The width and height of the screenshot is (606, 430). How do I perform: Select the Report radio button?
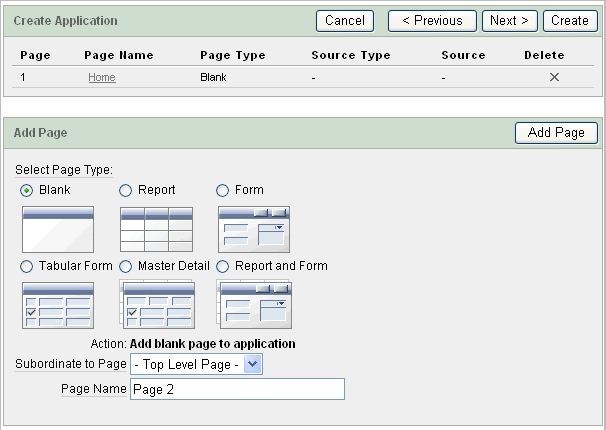126,190
